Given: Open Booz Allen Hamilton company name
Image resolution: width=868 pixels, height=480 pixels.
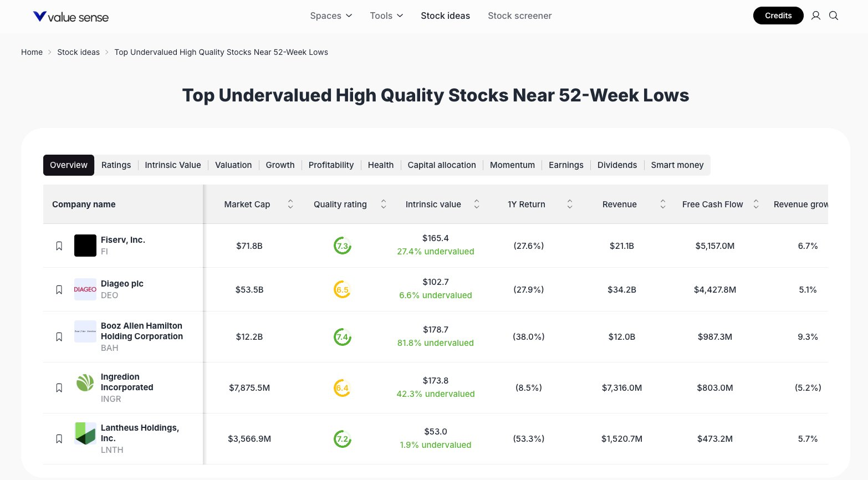Looking at the screenshot, I should 141,331.
